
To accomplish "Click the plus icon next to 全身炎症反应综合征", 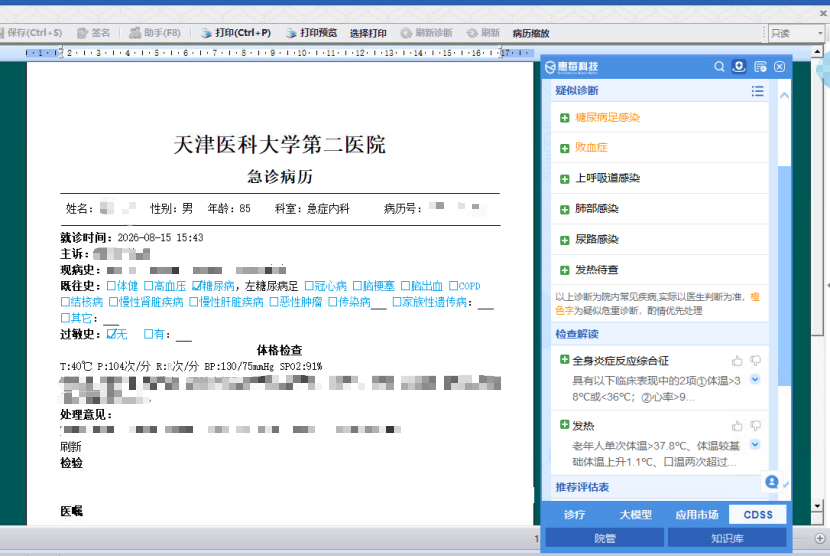I will pyautogui.click(x=564, y=360).
